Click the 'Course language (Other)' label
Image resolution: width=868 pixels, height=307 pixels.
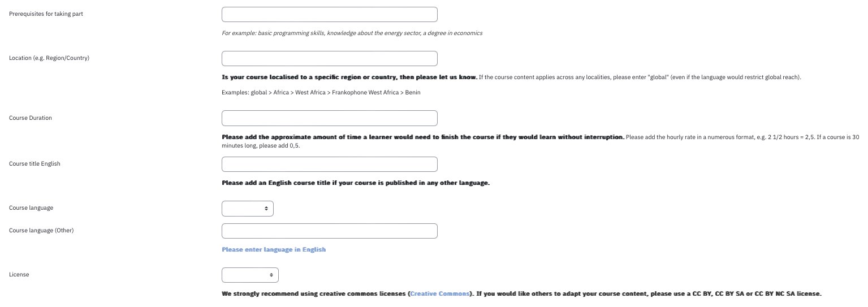point(41,230)
